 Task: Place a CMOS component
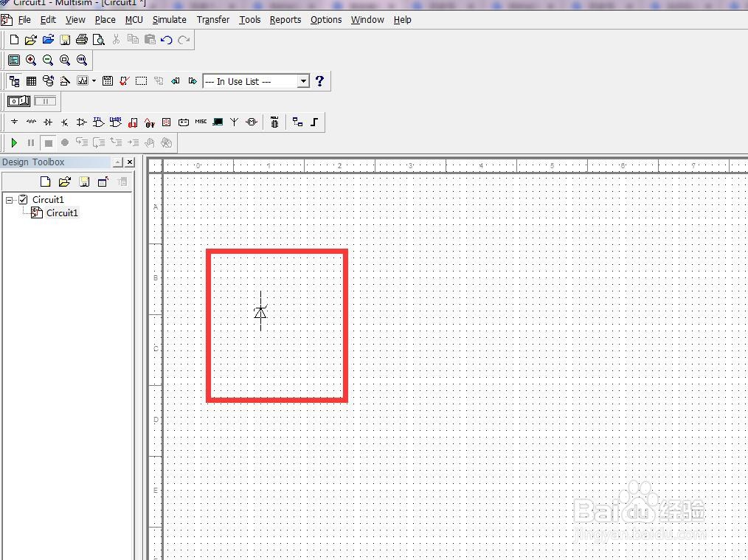tap(115, 122)
